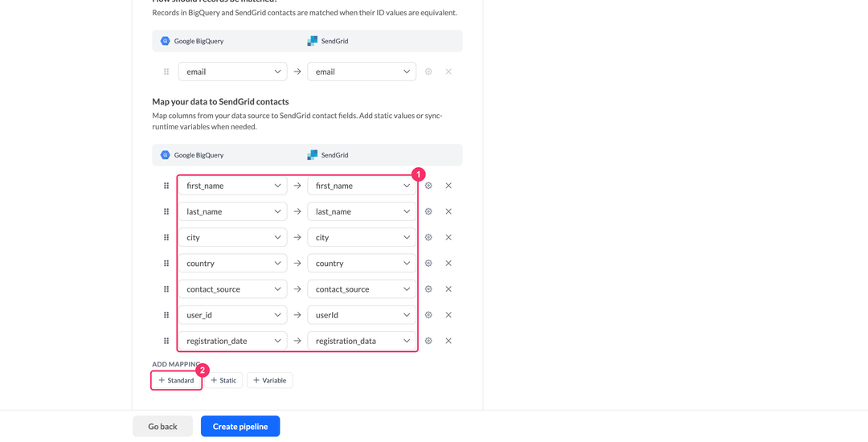Click the 'ADD MAPPING' label

click(175, 365)
